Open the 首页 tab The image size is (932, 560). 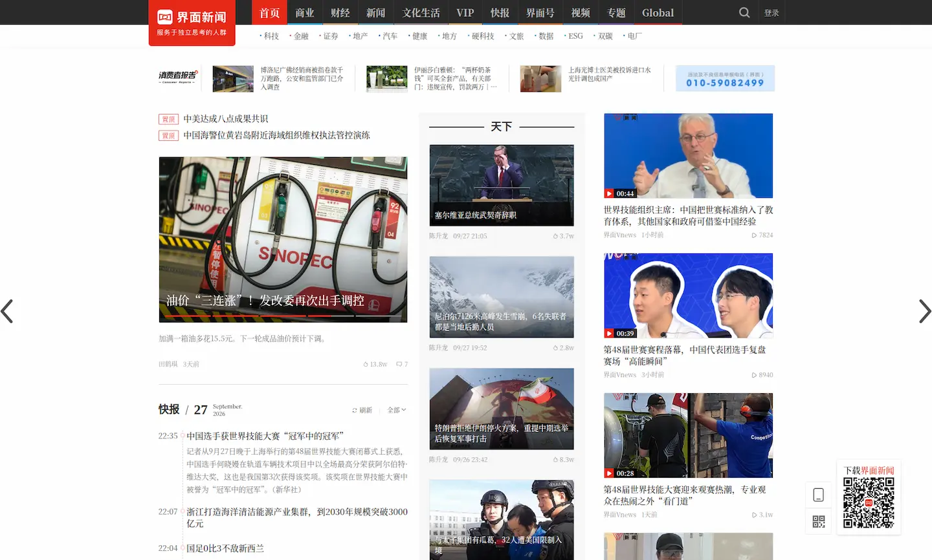269,12
